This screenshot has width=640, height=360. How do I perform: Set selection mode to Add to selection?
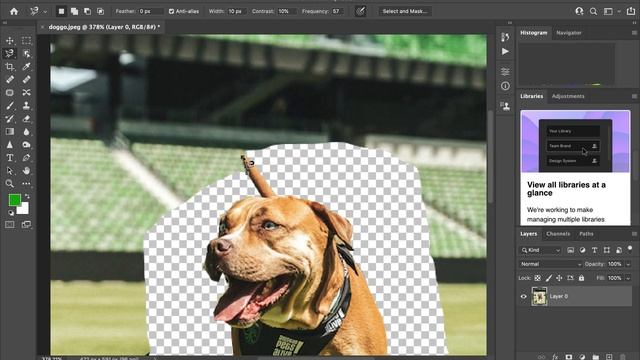click(x=74, y=11)
